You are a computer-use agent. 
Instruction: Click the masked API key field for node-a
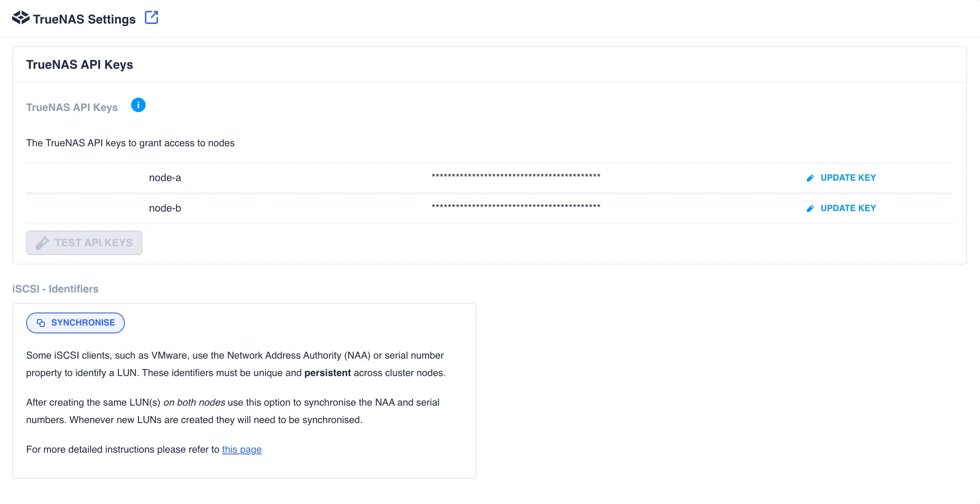pyautogui.click(x=516, y=177)
